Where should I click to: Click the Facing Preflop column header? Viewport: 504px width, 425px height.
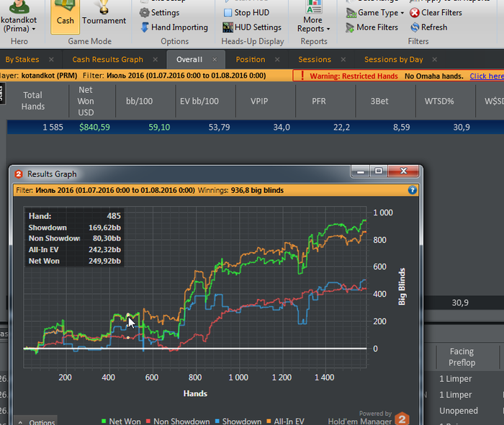(x=462, y=357)
